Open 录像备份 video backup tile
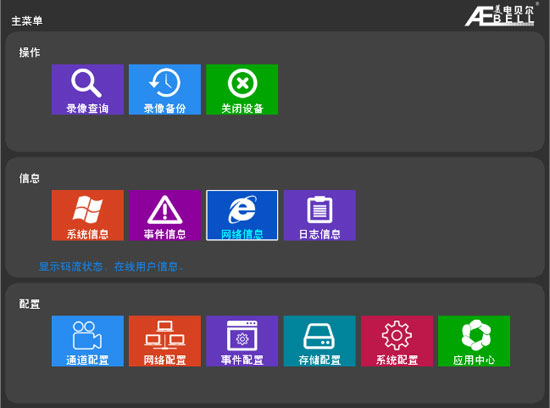 pyautogui.click(x=165, y=89)
